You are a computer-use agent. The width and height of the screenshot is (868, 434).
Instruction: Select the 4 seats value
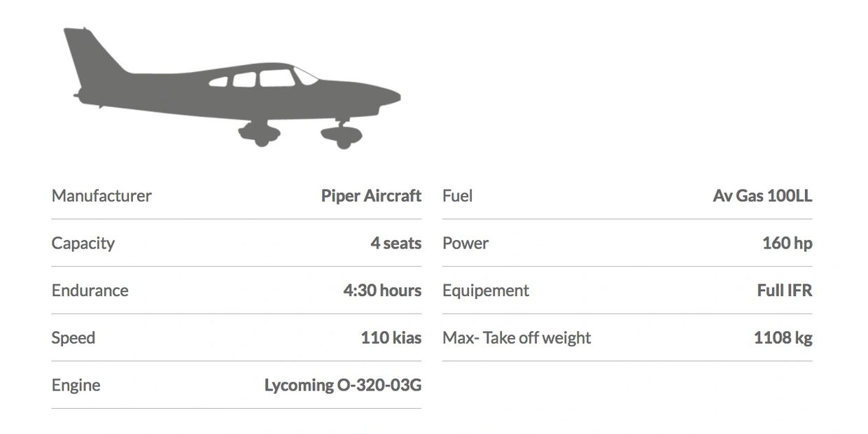coord(395,244)
